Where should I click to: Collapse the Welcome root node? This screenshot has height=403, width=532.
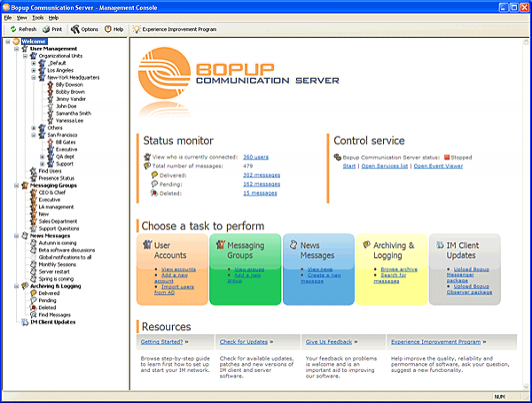[7, 42]
